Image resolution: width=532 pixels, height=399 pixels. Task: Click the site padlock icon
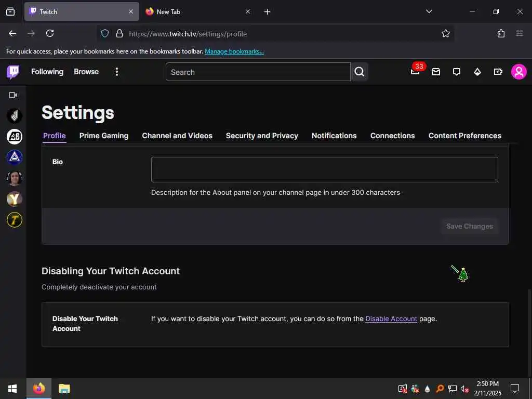point(119,33)
